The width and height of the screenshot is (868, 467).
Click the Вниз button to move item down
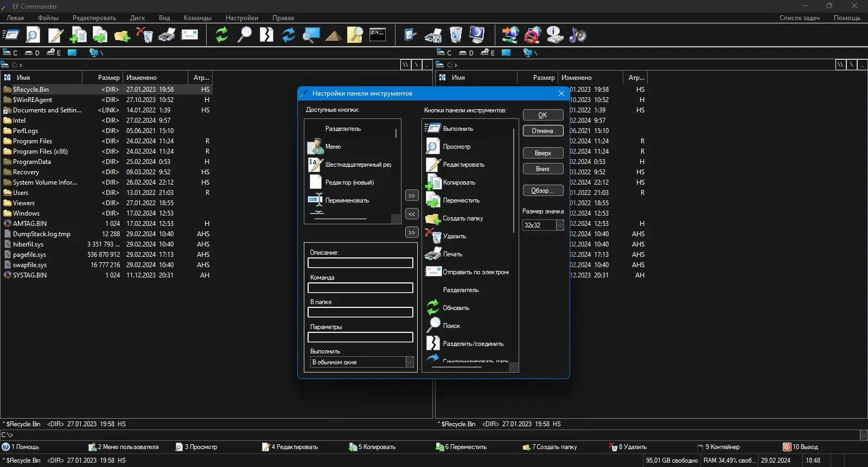tap(542, 169)
